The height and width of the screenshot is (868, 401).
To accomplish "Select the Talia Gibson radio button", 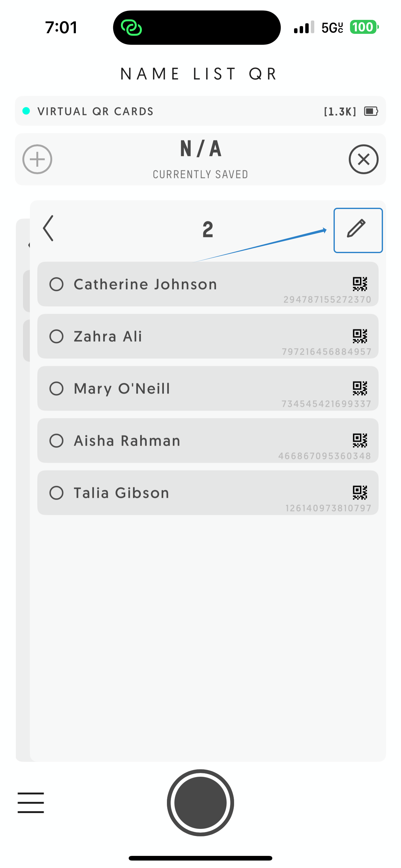I will point(56,493).
